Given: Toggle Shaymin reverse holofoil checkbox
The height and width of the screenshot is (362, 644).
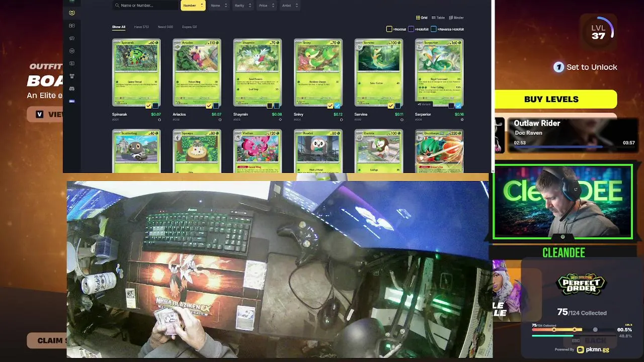Looking at the screenshot, I should (277, 106).
